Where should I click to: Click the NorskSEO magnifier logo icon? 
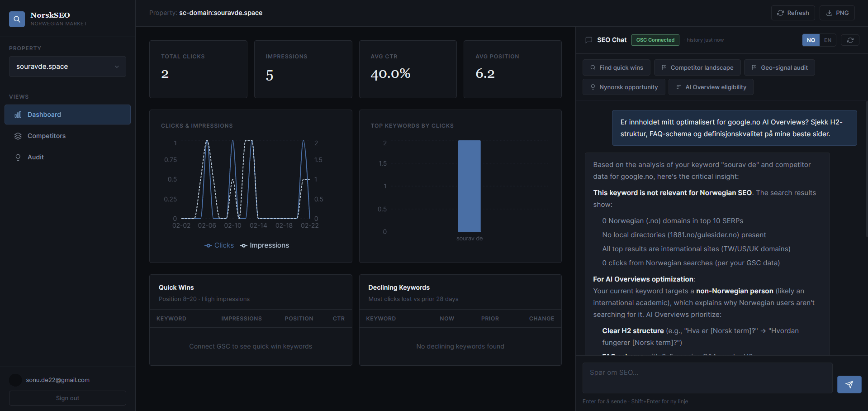coord(17,19)
